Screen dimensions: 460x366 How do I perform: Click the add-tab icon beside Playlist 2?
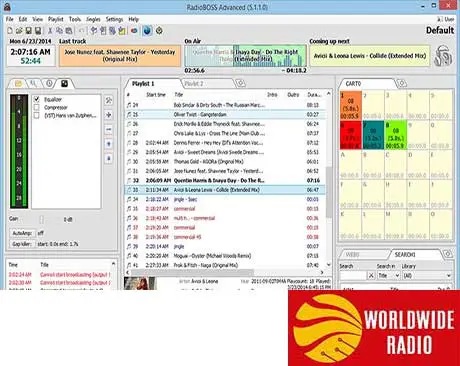[240, 83]
